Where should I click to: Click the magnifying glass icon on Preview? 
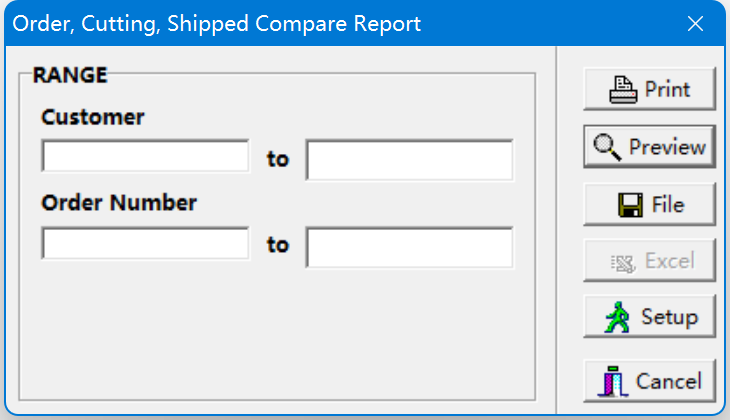coord(607,147)
